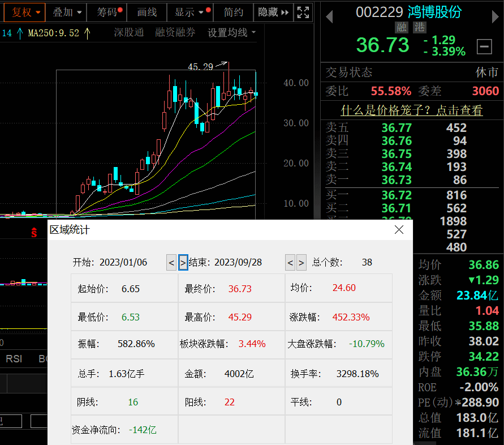504x445 pixels.
Task: Close the 区域统计 dialog
Action: pyautogui.click(x=399, y=229)
